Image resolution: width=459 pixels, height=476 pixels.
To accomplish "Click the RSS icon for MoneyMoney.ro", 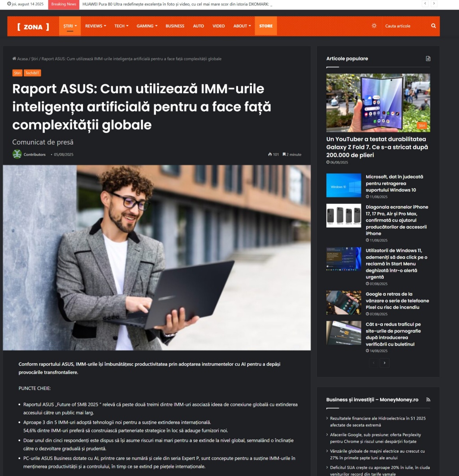I will pos(429,399).
